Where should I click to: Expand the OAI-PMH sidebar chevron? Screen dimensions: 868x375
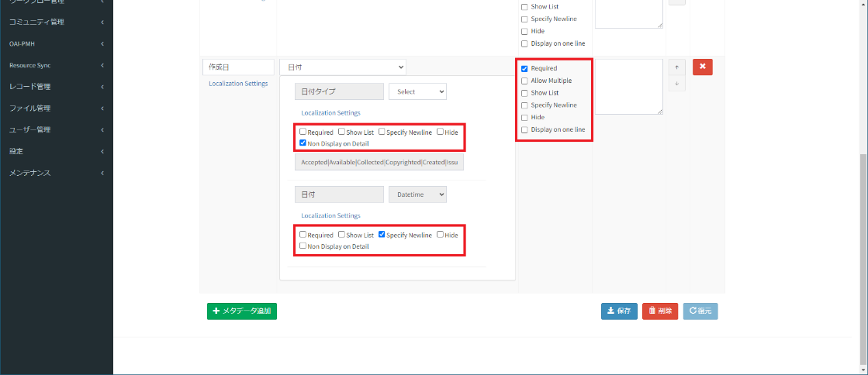[102, 43]
